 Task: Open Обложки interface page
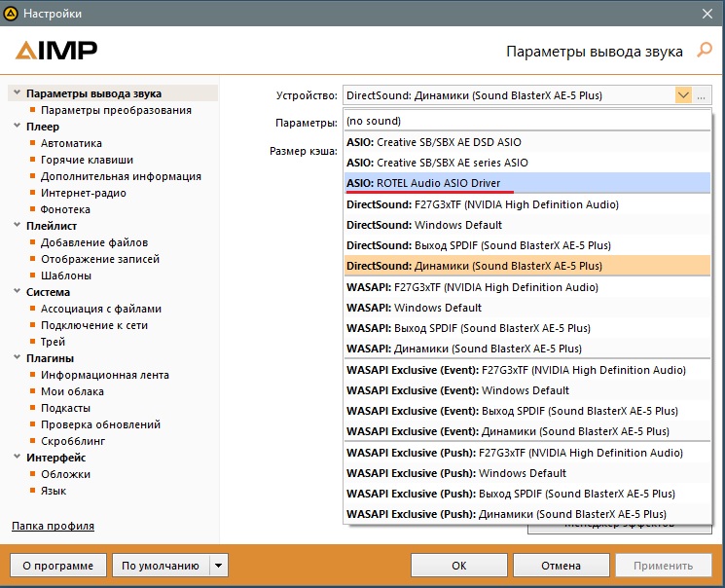pos(65,474)
